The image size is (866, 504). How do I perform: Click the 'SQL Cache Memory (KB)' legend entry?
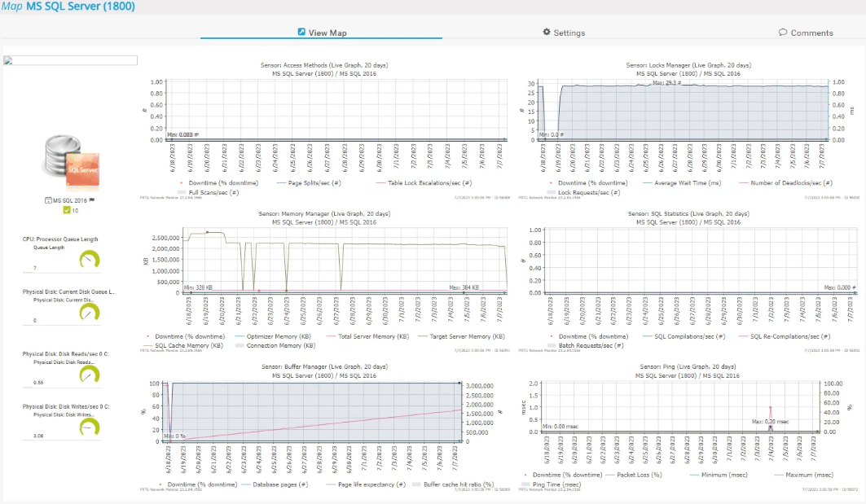pos(183,345)
